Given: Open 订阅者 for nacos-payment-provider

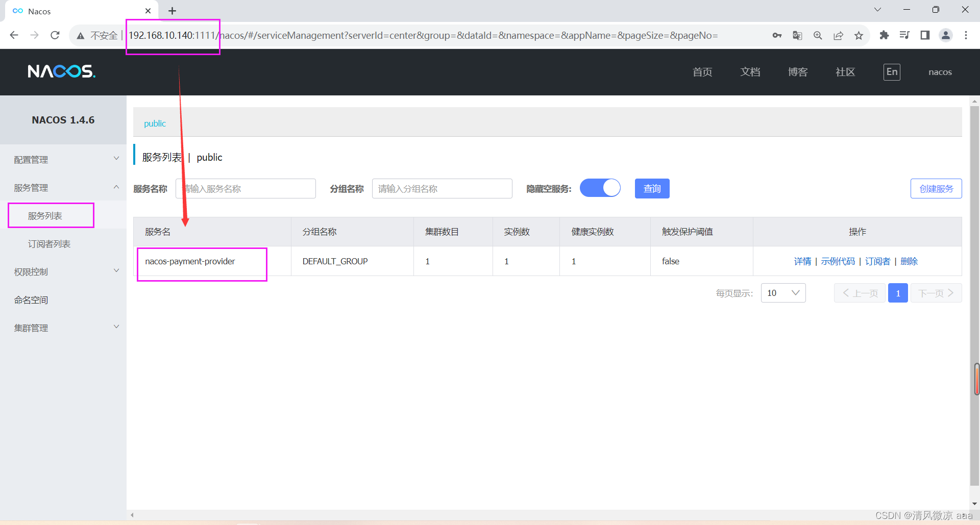Looking at the screenshot, I should (x=877, y=261).
